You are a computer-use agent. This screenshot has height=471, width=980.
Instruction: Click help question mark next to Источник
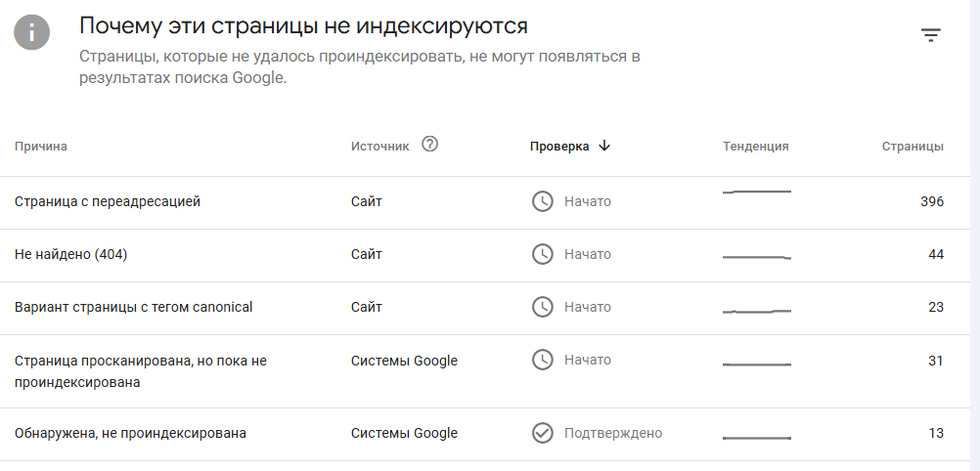[x=429, y=145]
